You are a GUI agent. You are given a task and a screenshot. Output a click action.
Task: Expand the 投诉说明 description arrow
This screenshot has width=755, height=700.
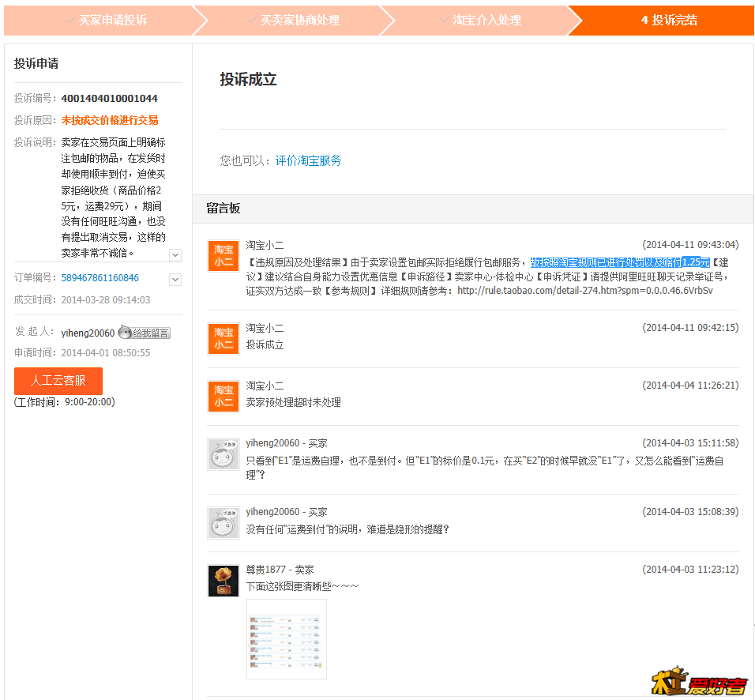coord(176,255)
